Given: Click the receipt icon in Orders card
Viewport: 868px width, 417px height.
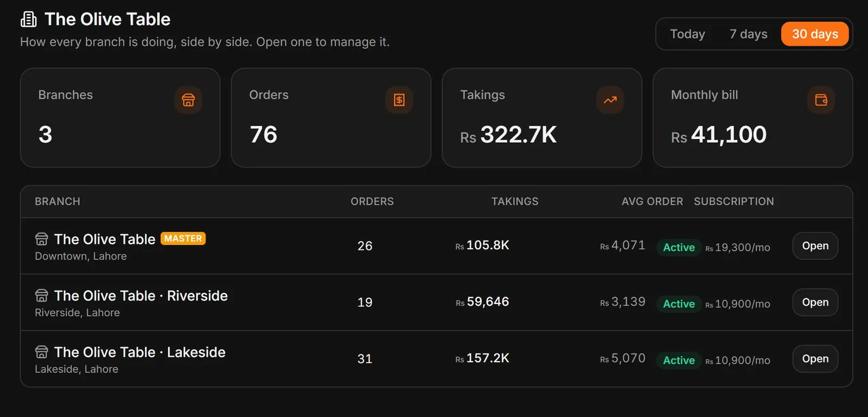Looking at the screenshot, I should [x=399, y=100].
